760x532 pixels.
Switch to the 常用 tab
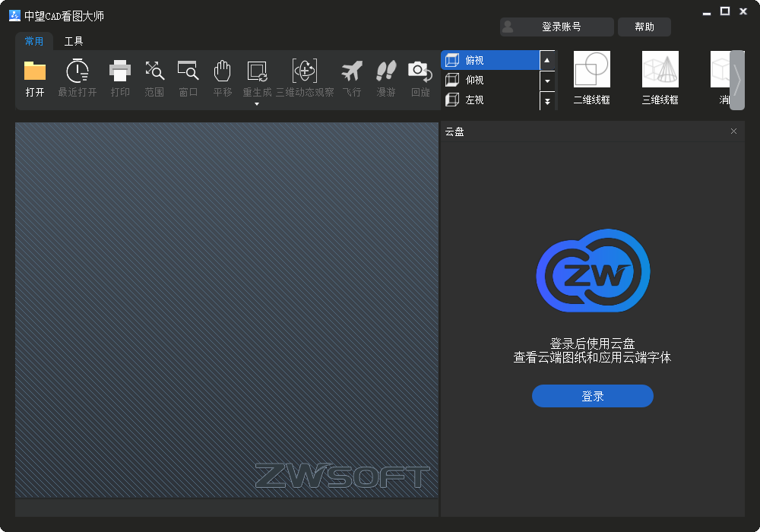34,41
